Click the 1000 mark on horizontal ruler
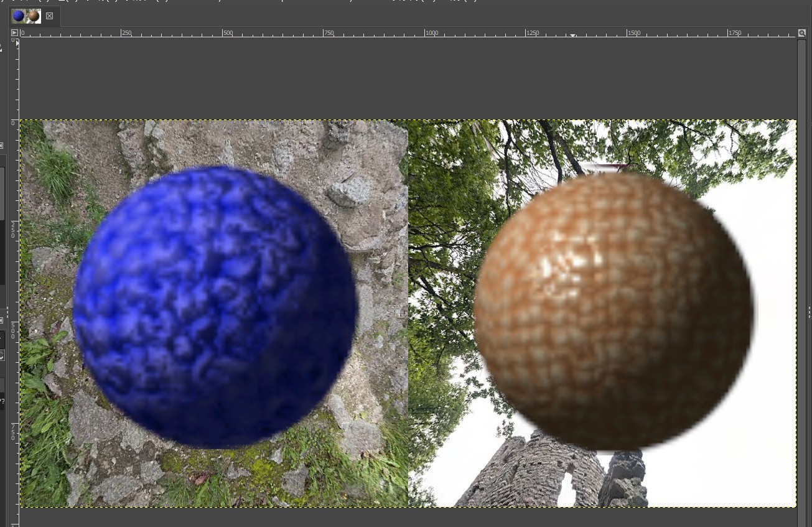 pyautogui.click(x=426, y=32)
